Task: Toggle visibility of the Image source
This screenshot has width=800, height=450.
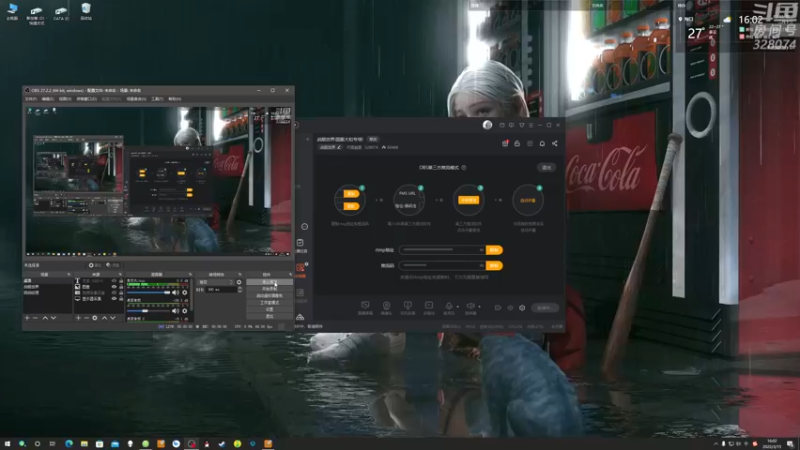Action: (114, 287)
